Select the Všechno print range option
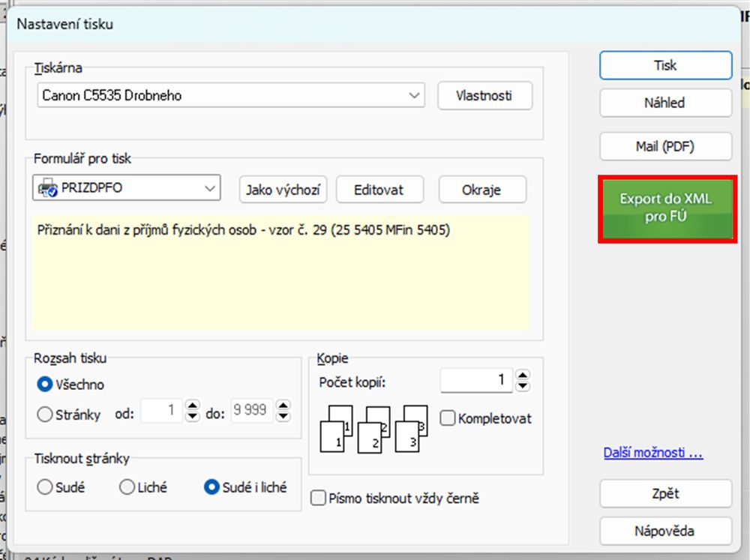The width and height of the screenshot is (750, 560). point(45,385)
